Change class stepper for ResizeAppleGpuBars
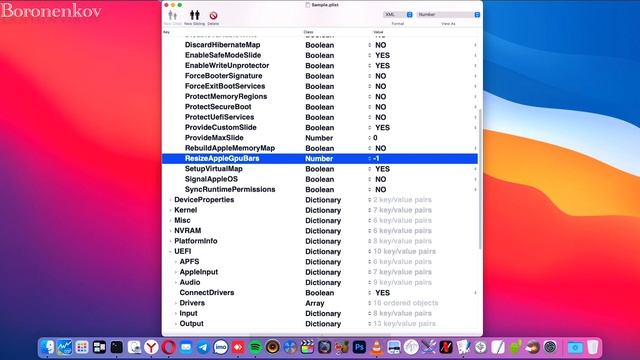 369,158
